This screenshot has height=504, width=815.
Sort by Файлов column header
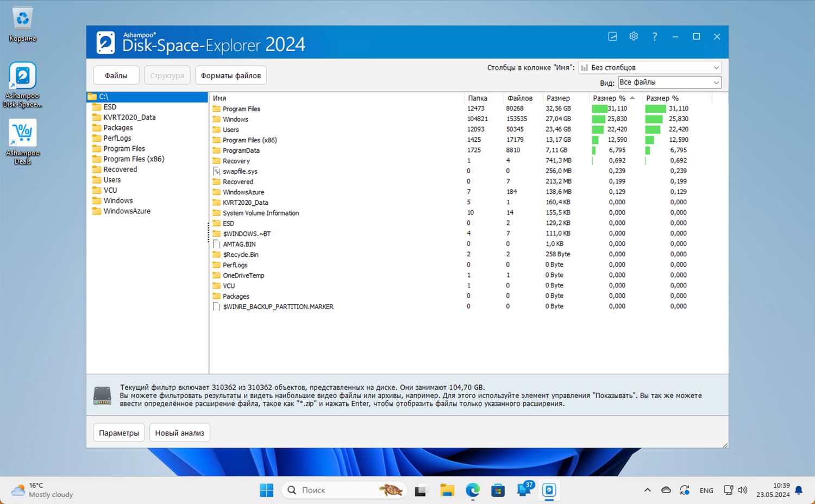click(523, 98)
